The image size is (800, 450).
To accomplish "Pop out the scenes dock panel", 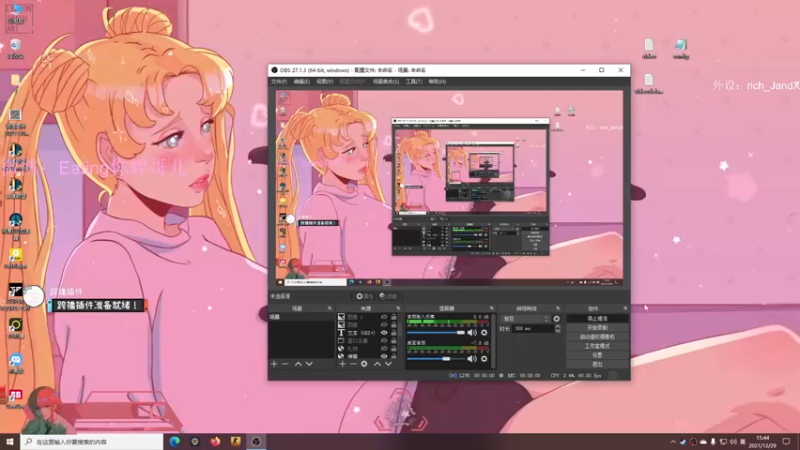I will tap(329, 308).
